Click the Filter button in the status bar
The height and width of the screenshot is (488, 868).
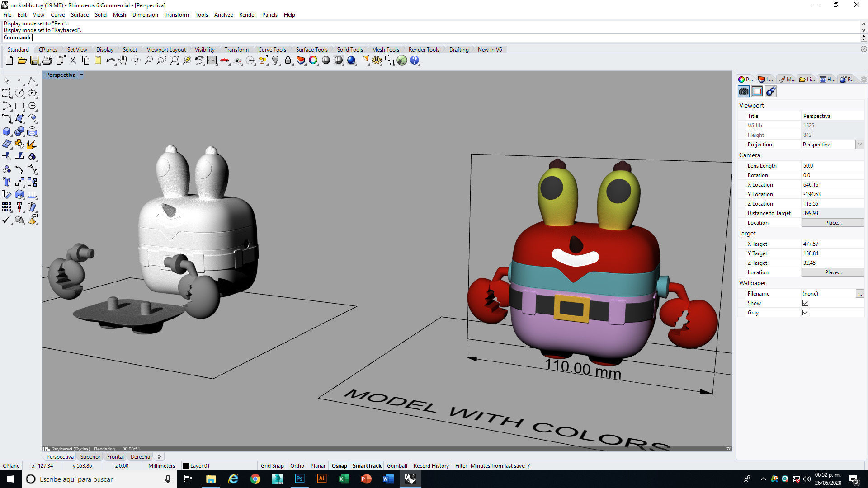pyautogui.click(x=461, y=466)
